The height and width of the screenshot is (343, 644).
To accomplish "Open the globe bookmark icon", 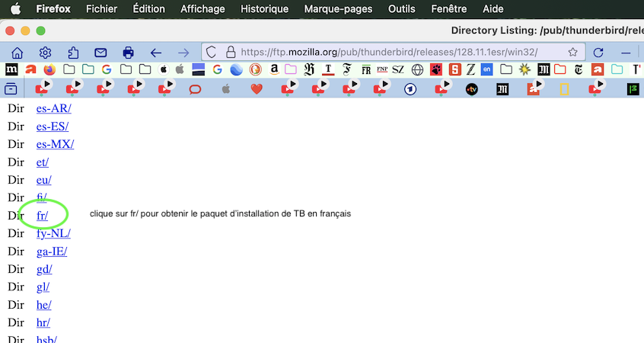I will [x=417, y=70].
